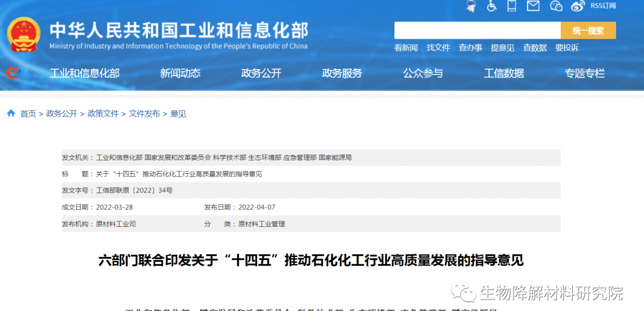Click 政策文件 in the breadcrumb
The image size is (644, 311).
[x=103, y=114]
